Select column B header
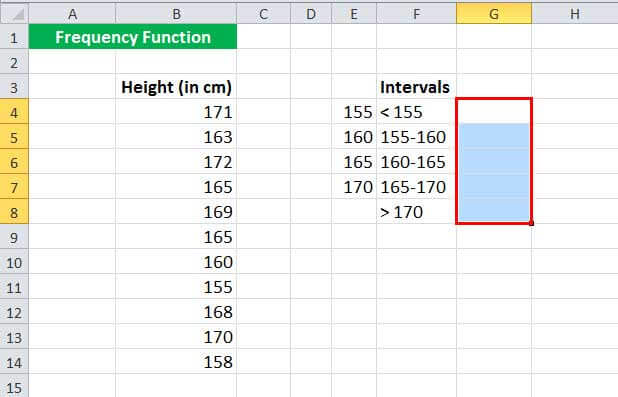Viewport: 618px width, 397px height. (176, 14)
